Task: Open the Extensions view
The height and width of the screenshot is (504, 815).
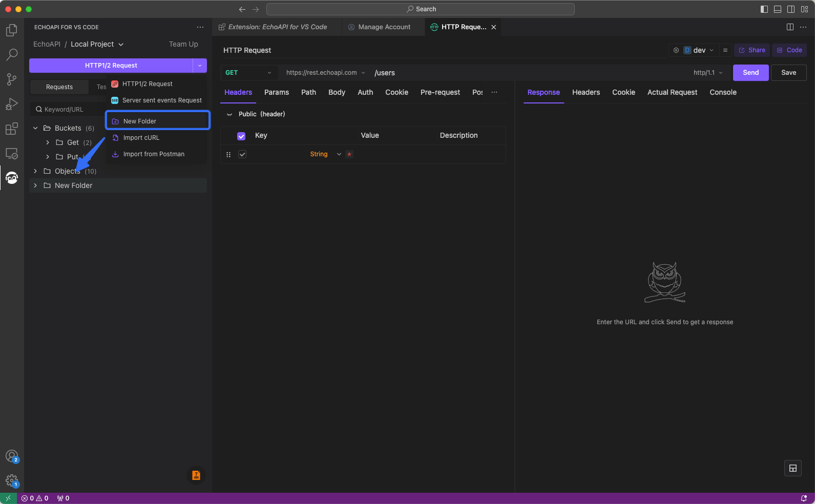Action: pyautogui.click(x=11, y=129)
